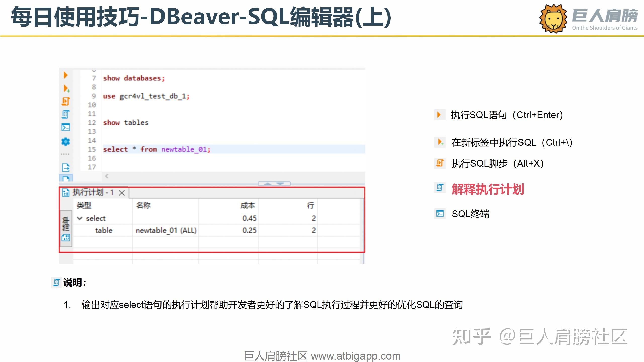This screenshot has width=644, height=362.
Task: Select the Execute SQL script icon
Action: tap(66, 102)
